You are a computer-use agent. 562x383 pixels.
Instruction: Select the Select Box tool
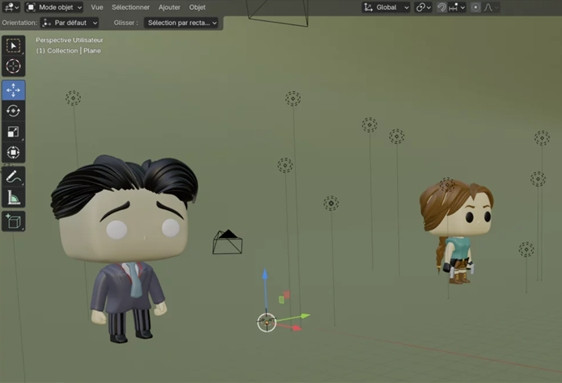(13, 46)
